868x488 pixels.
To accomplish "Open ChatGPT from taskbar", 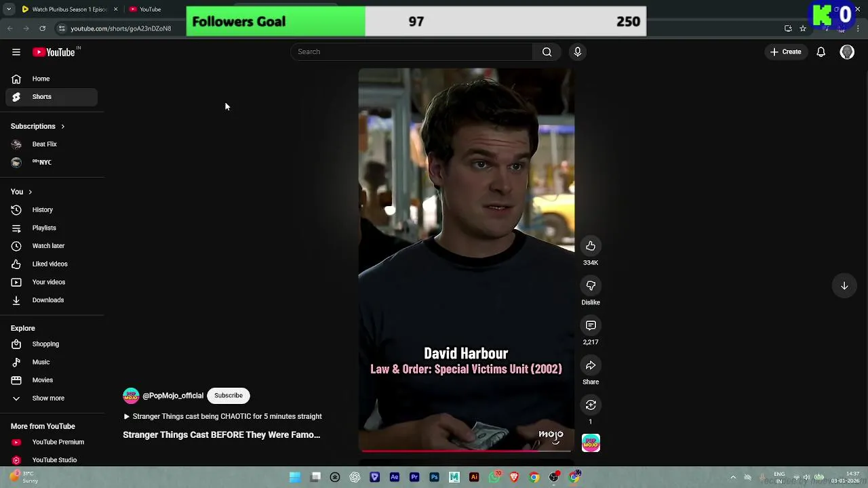I will click(355, 477).
